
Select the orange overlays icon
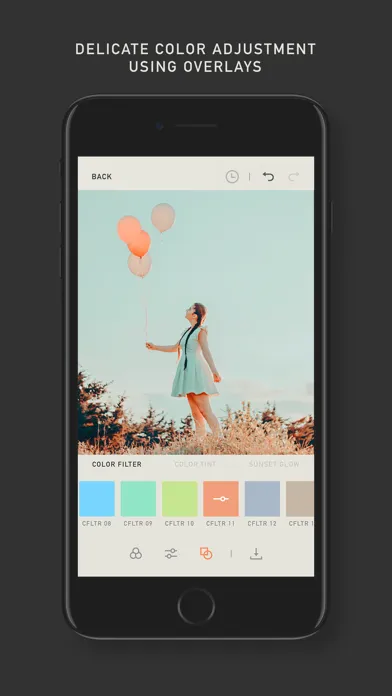[206, 554]
